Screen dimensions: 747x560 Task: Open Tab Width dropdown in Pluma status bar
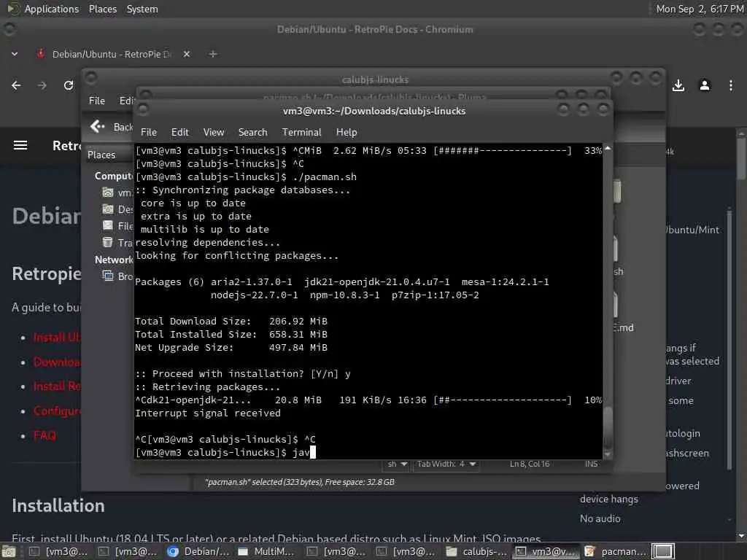(x=446, y=464)
